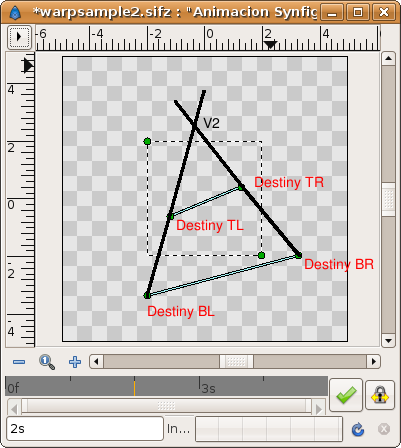Click the horizontal scrollbar right arrow
This screenshot has height=448, width=401.
point(374,361)
